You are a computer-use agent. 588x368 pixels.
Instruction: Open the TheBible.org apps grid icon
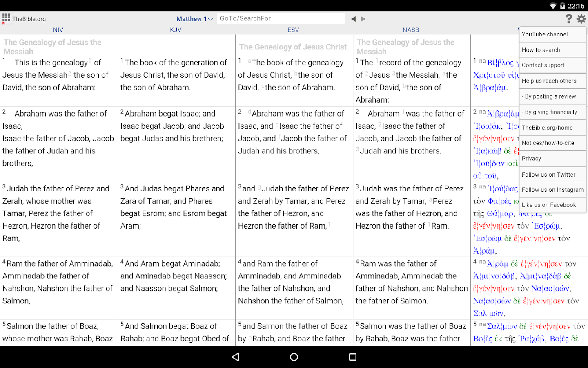(6, 18)
